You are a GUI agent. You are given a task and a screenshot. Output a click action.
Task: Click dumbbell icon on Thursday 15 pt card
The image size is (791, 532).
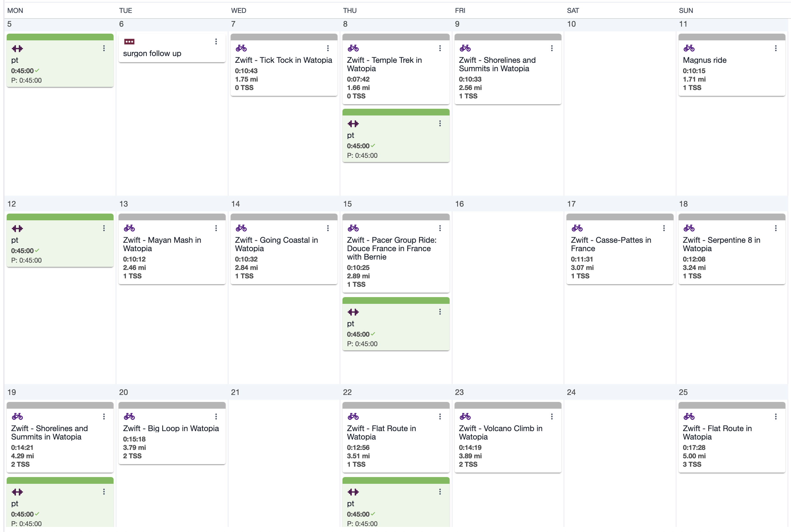point(353,312)
